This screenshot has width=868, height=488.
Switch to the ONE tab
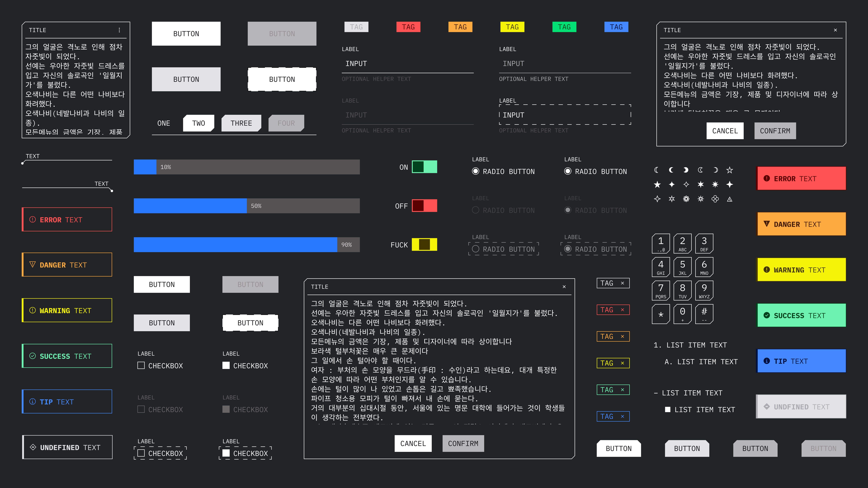[164, 123]
